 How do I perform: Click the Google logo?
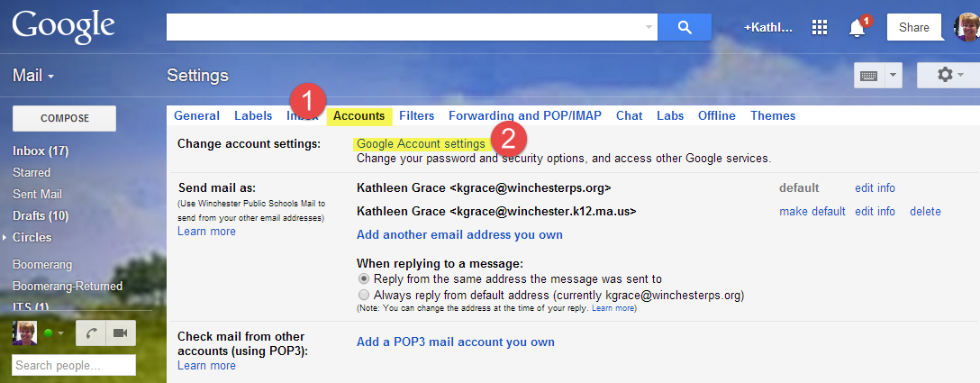click(x=63, y=27)
